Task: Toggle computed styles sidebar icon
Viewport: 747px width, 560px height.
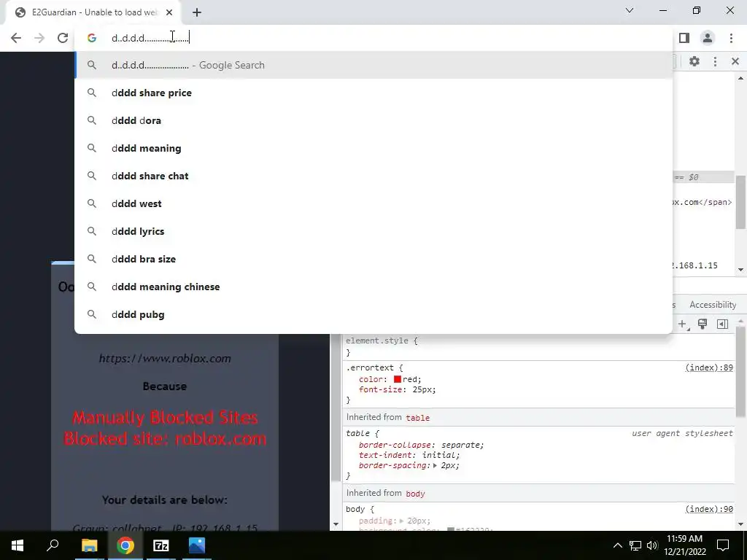Action: (722, 324)
